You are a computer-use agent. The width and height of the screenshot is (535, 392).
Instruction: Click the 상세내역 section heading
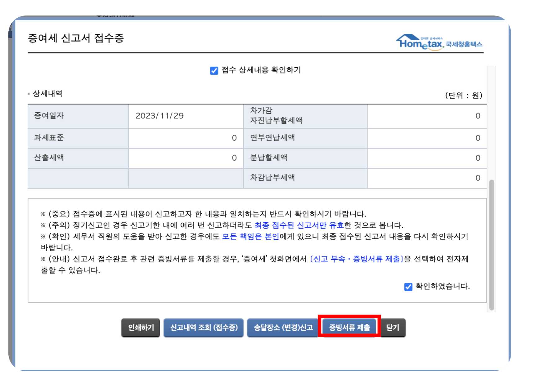pos(47,93)
